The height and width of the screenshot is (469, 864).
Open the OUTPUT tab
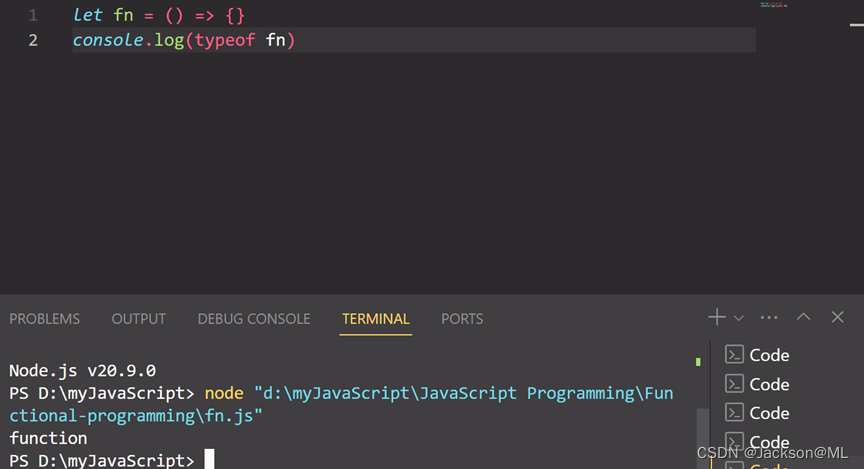point(138,319)
